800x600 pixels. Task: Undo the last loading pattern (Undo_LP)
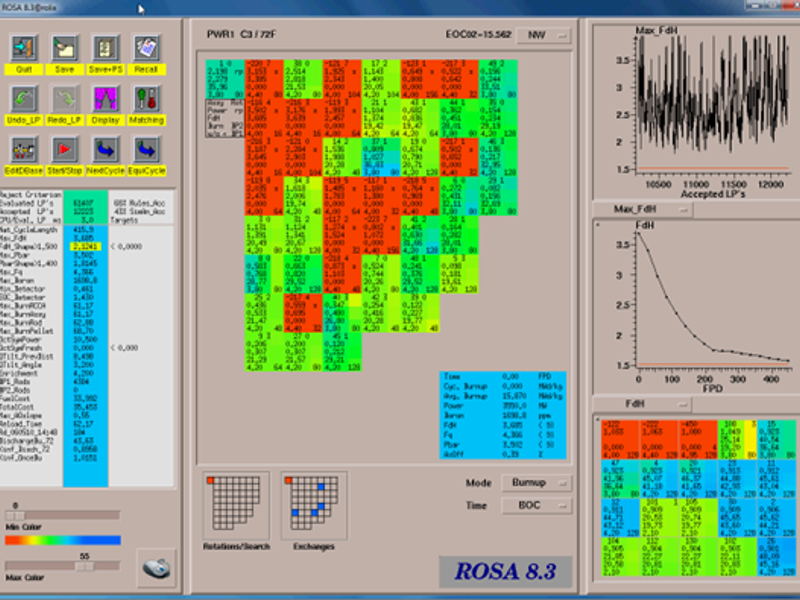point(24,99)
